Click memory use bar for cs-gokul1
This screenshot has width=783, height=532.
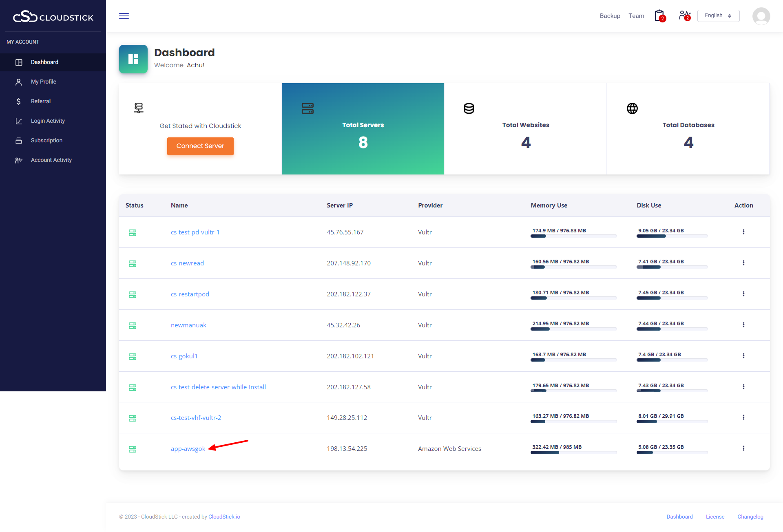[x=573, y=360]
